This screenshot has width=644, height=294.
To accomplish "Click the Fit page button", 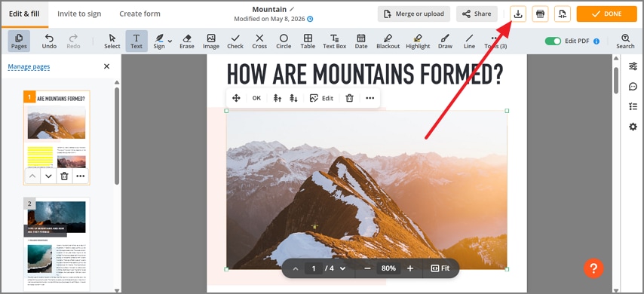I will (x=440, y=268).
